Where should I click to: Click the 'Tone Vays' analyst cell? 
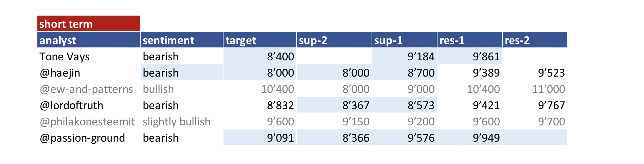point(65,57)
